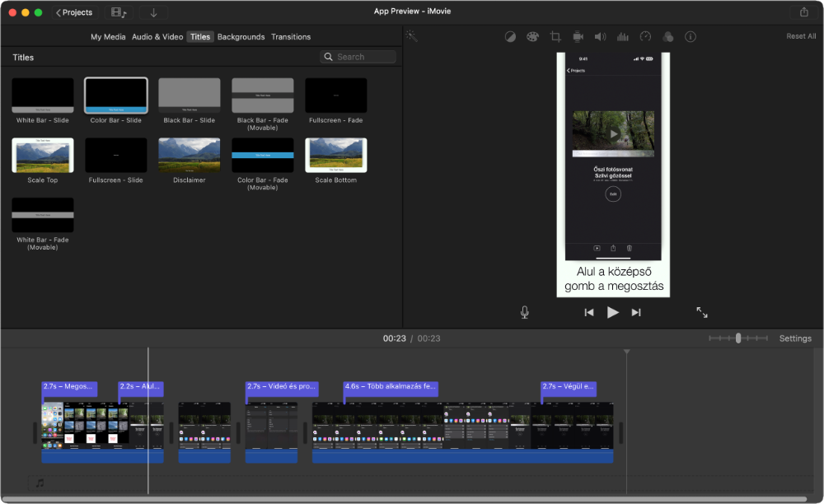The height and width of the screenshot is (504, 824).
Task: Select the '2.2s – Alul...' title clip
Action: [141, 388]
